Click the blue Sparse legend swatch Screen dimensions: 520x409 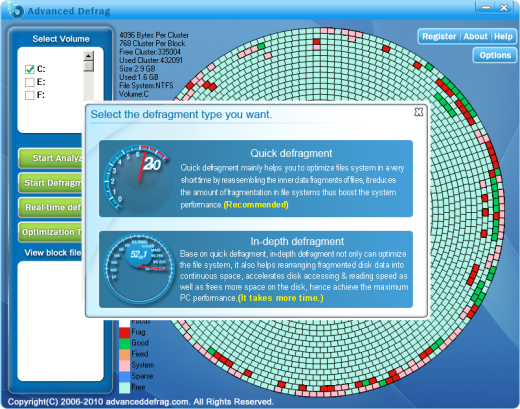point(124,376)
